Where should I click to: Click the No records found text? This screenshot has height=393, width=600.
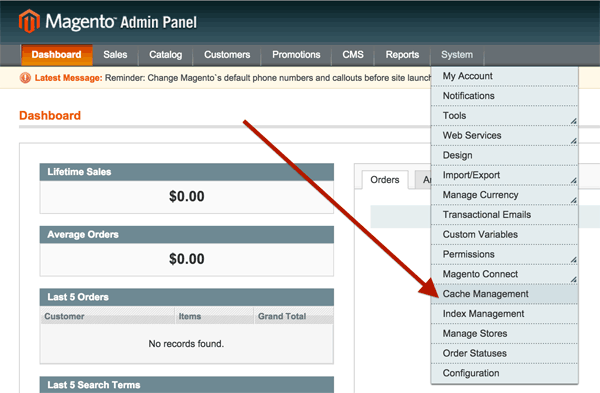tap(186, 344)
